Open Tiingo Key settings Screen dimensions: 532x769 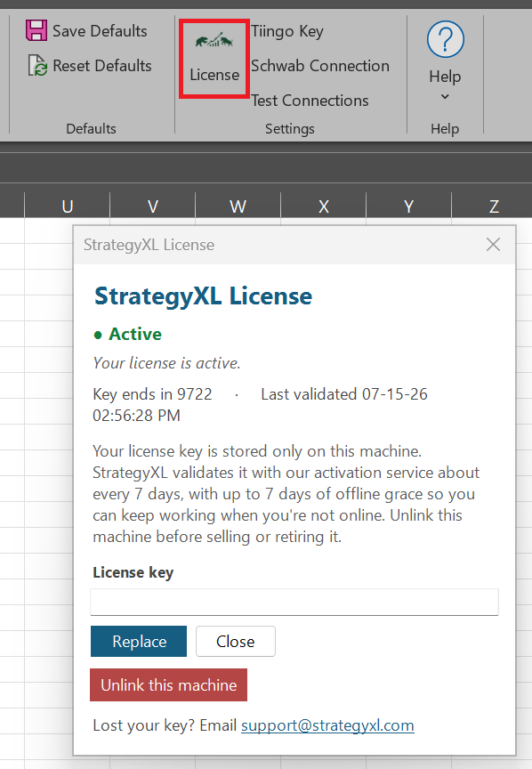click(287, 31)
